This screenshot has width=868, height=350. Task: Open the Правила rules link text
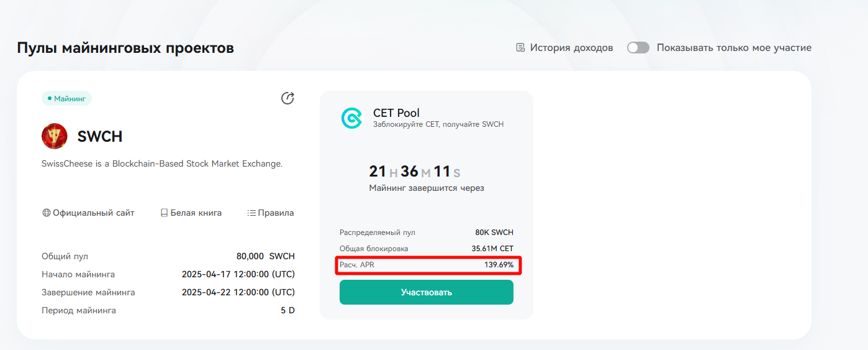[276, 213]
